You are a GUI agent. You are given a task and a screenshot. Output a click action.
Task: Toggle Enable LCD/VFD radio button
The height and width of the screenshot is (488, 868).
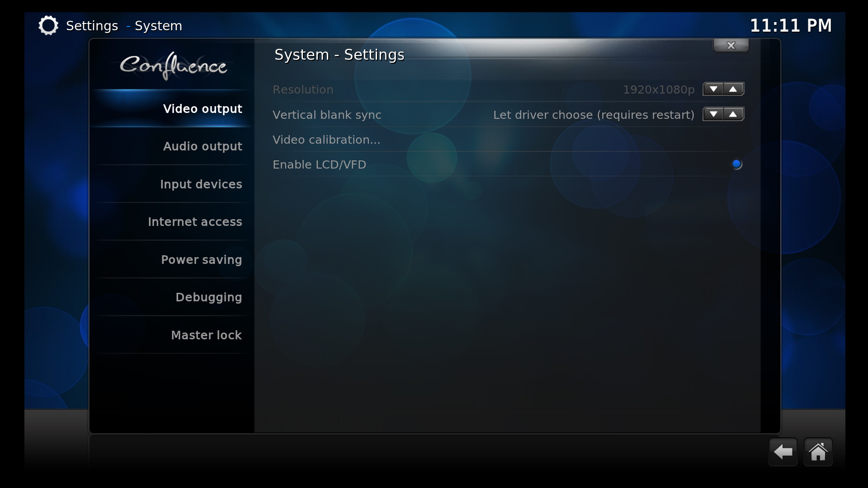point(736,164)
